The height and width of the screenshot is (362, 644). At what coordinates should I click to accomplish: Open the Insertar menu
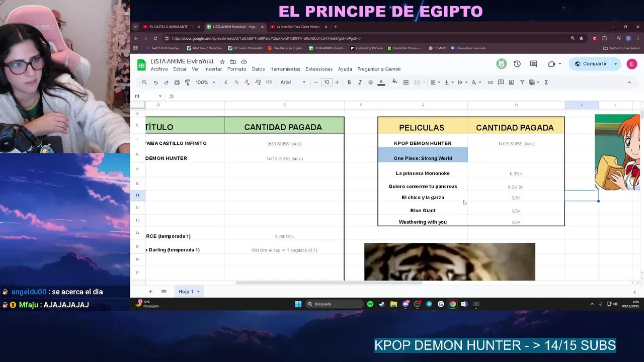point(213,69)
